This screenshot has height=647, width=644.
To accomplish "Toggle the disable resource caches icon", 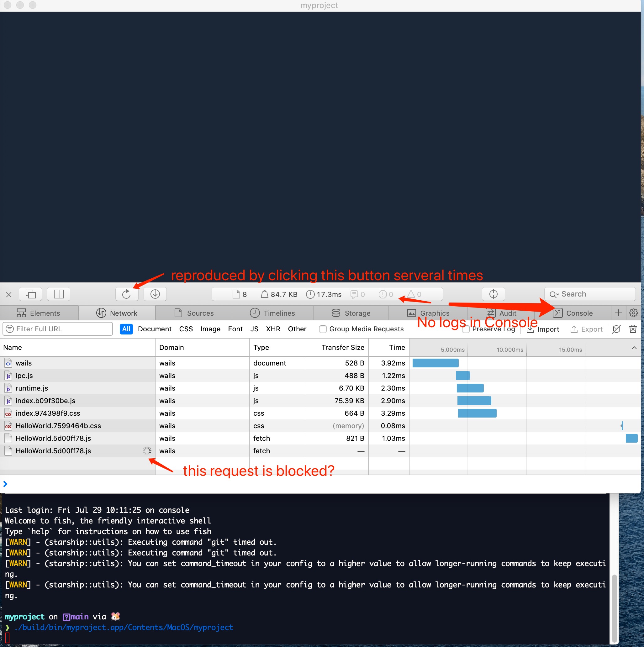I will point(616,329).
